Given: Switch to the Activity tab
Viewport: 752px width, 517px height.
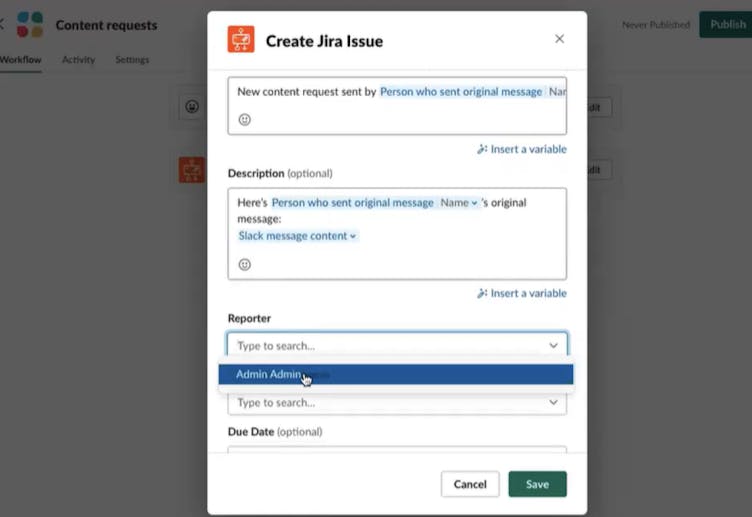Looking at the screenshot, I should pos(79,59).
